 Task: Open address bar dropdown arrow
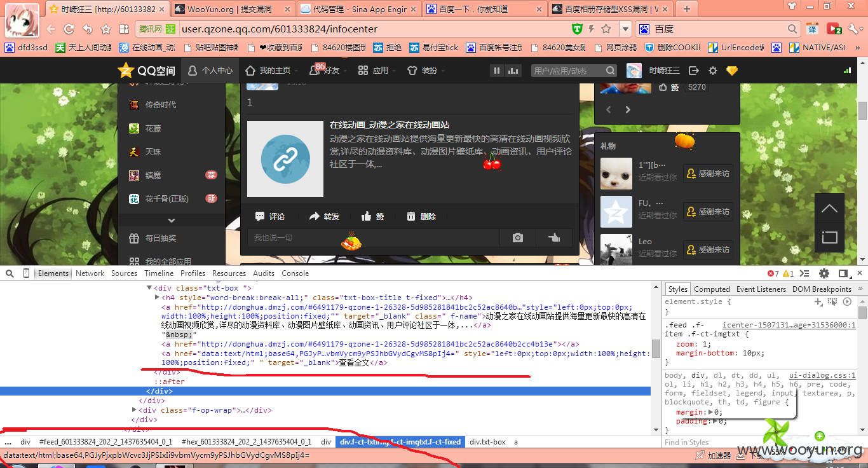click(x=625, y=29)
